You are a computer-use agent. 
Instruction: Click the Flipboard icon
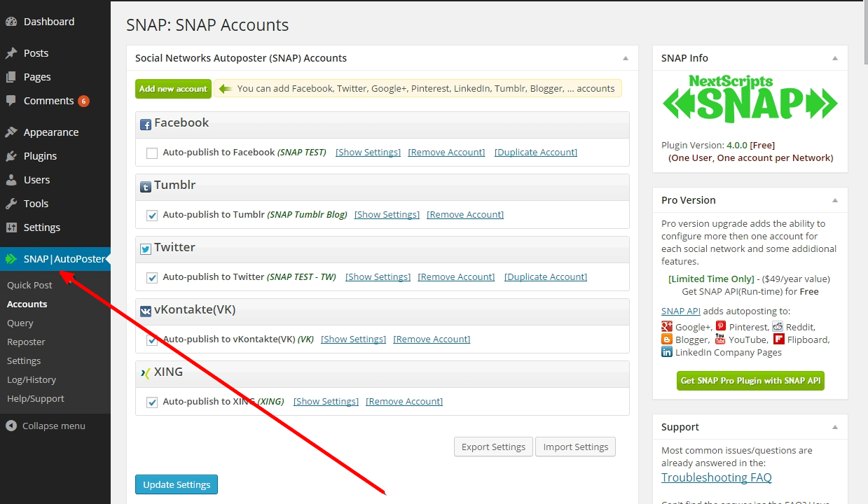779,339
